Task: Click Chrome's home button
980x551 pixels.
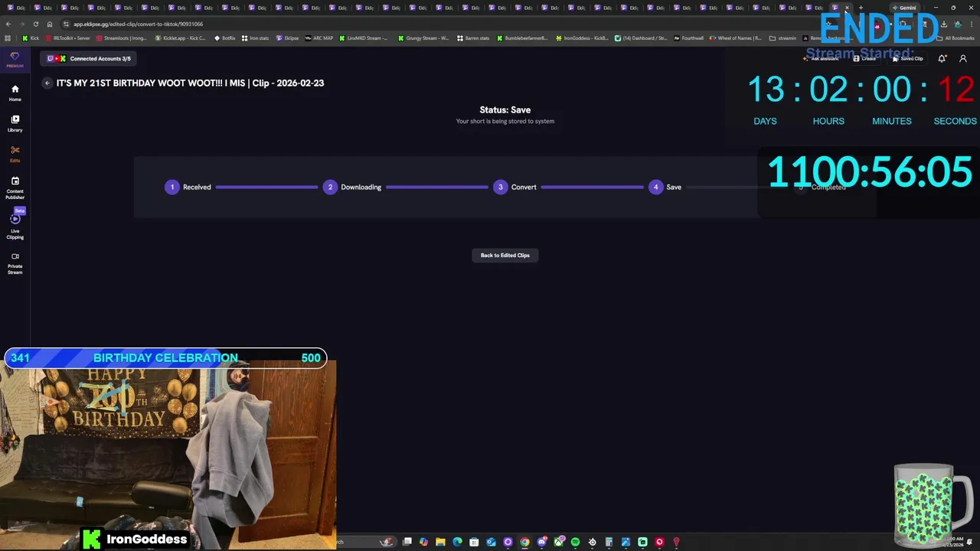Action: coord(49,24)
